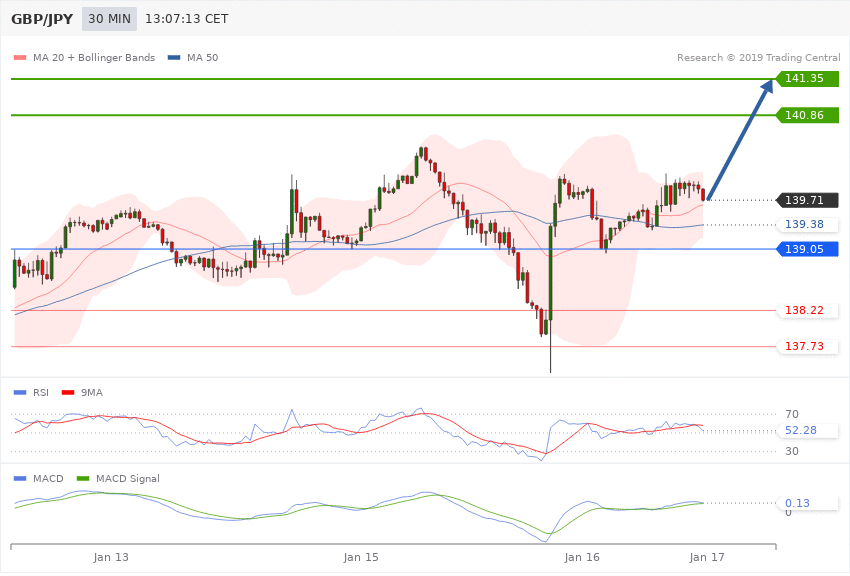Click the MACD legend label
The height and width of the screenshot is (576, 850).
point(48,478)
